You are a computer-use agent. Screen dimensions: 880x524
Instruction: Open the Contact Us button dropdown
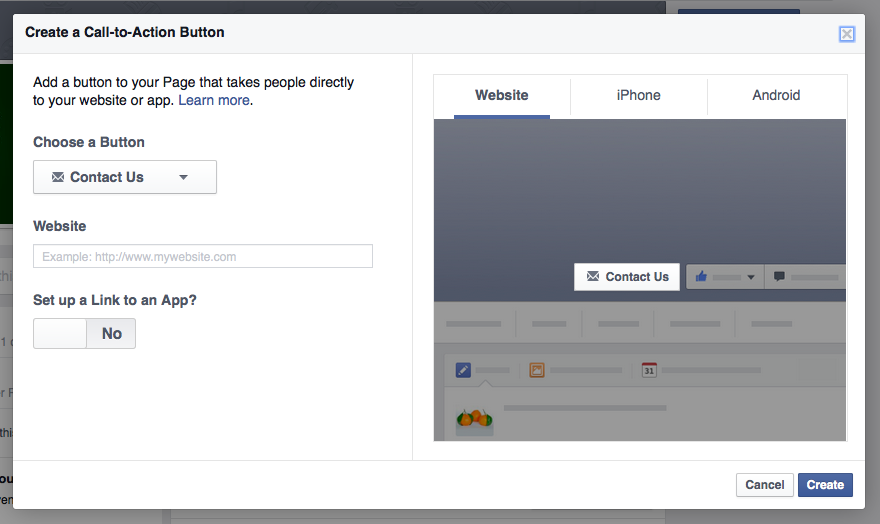tap(125, 177)
